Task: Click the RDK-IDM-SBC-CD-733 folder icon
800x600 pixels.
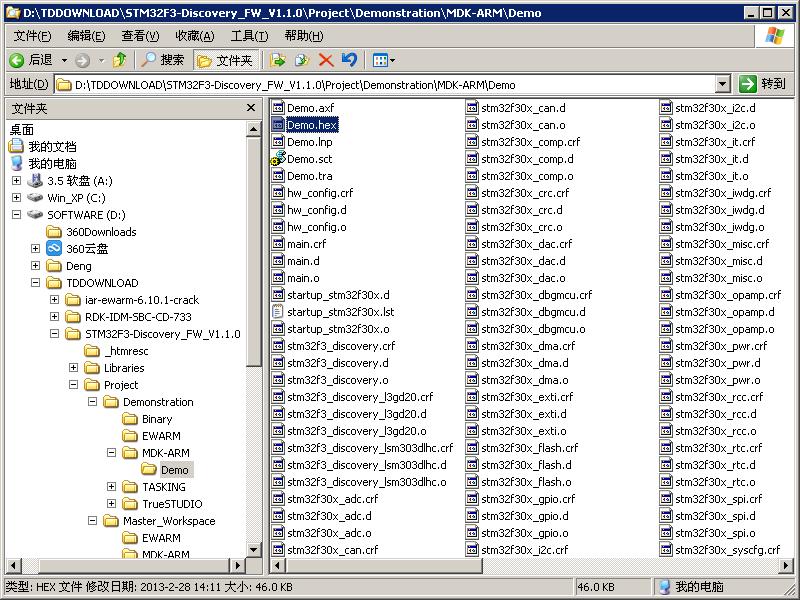Action: [73, 317]
